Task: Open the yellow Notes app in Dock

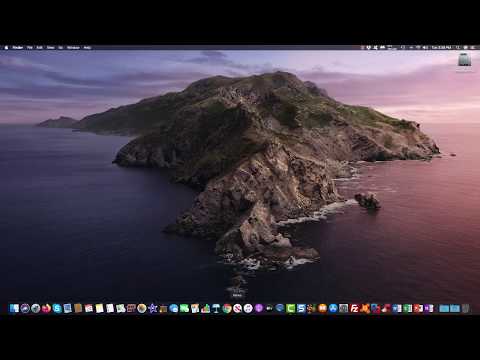Action: tap(100, 308)
